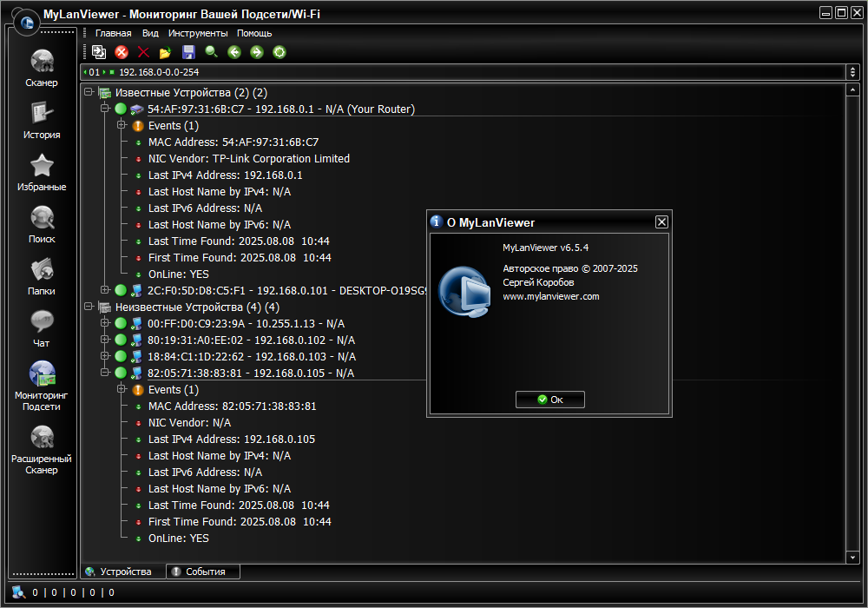Click the green back arrow icon
The image size is (868, 608).
[234, 52]
